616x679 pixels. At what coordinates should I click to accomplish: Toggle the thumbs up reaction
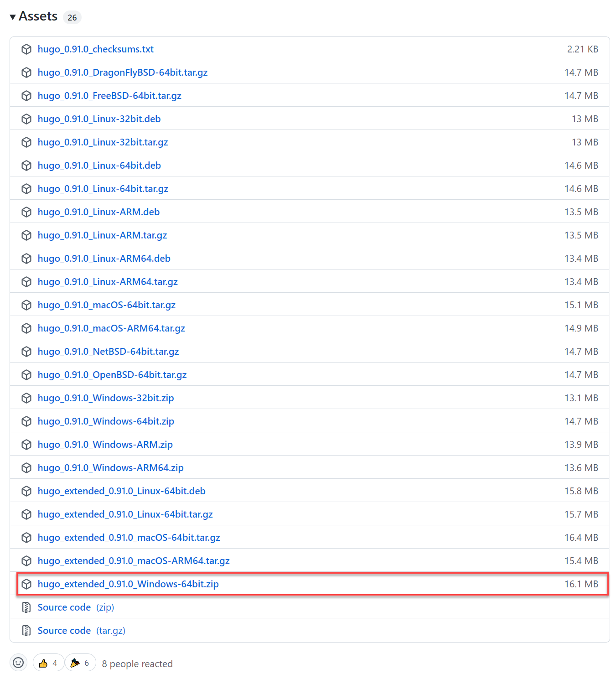coord(48,663)
